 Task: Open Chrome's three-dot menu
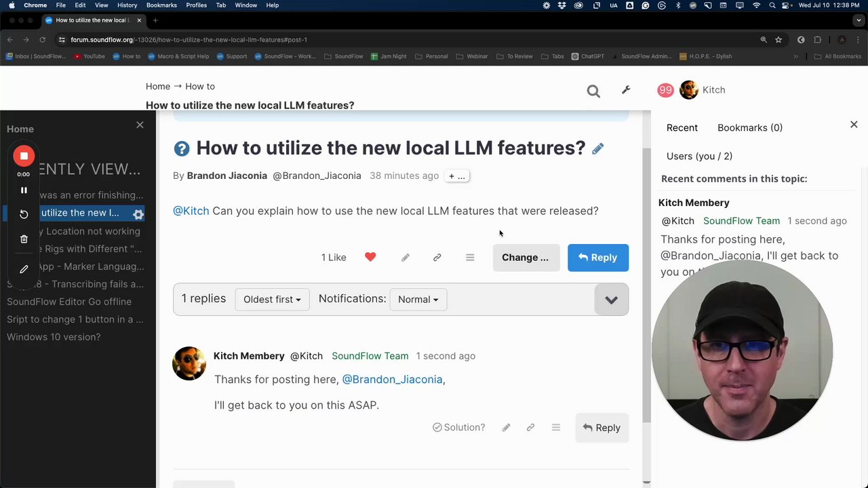(858, 40)
